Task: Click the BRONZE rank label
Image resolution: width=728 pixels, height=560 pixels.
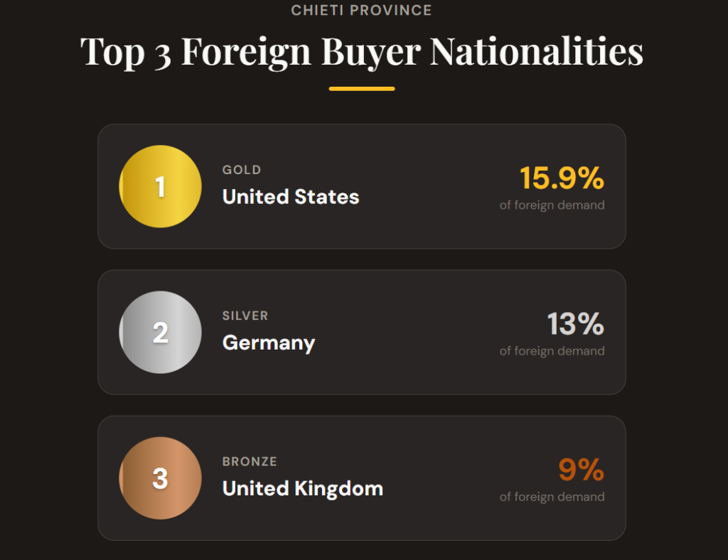Action: 250,461
